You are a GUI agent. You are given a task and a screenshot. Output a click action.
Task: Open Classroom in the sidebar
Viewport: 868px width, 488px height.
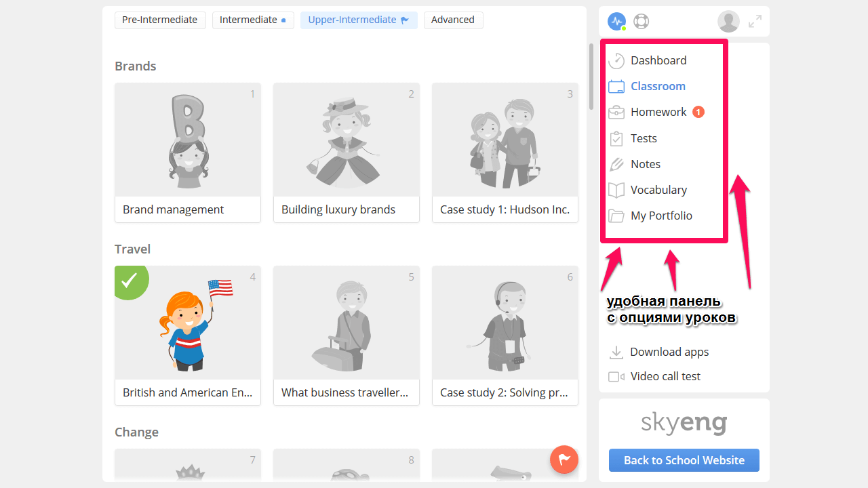click(658, 86)
